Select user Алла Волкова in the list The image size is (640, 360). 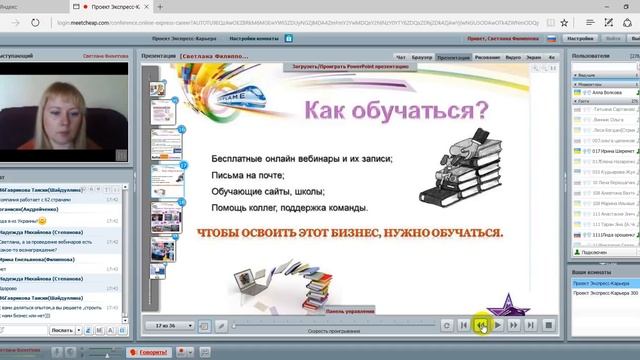606,93
